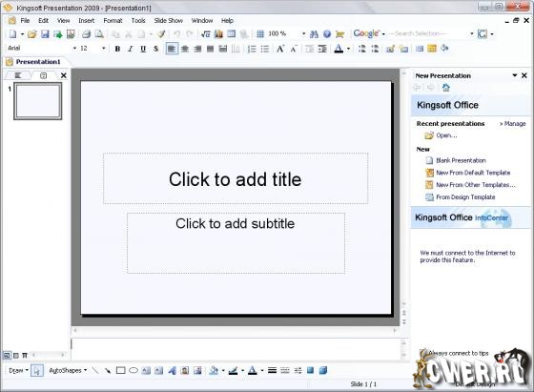
Task: Decrease font size with the smaller A icon
Action: (294, 49)
